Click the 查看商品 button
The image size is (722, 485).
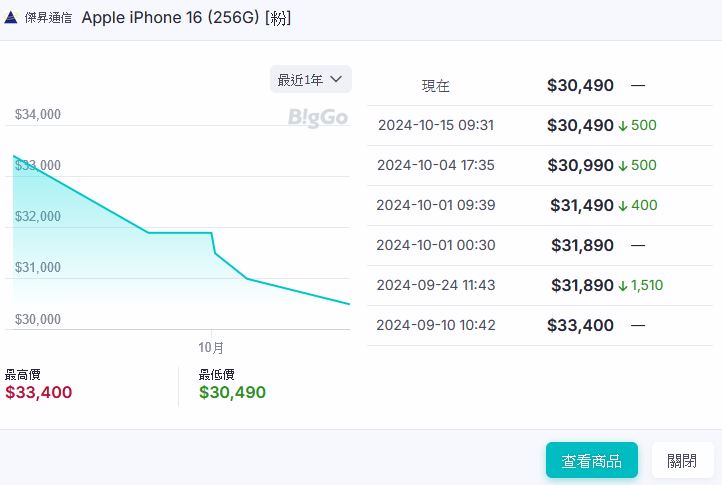coord(591,461)
